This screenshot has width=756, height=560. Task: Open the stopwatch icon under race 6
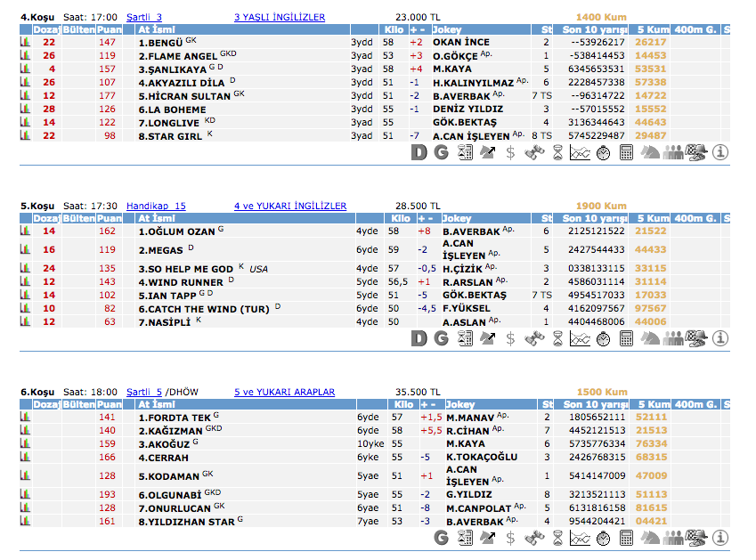pyautogui.click(x=603, y=538)
